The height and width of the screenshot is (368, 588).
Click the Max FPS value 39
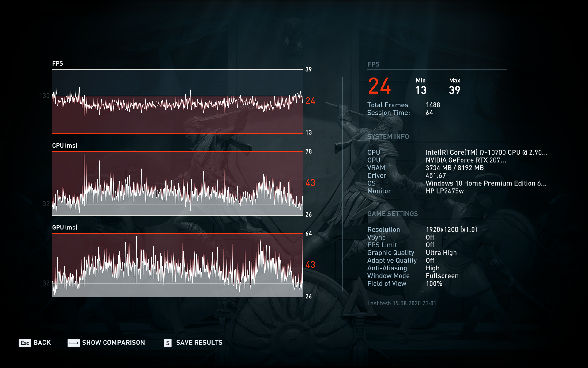[x=454, y=90]
